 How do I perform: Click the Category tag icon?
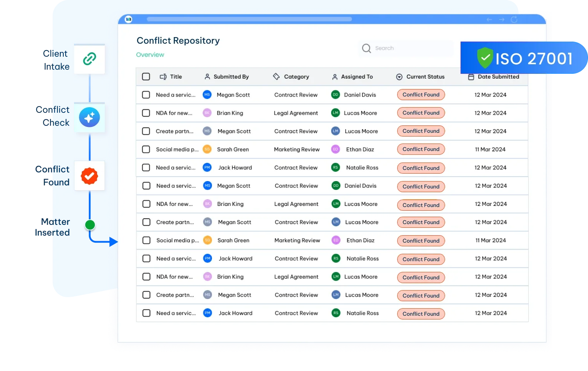(x=276, y=76)
